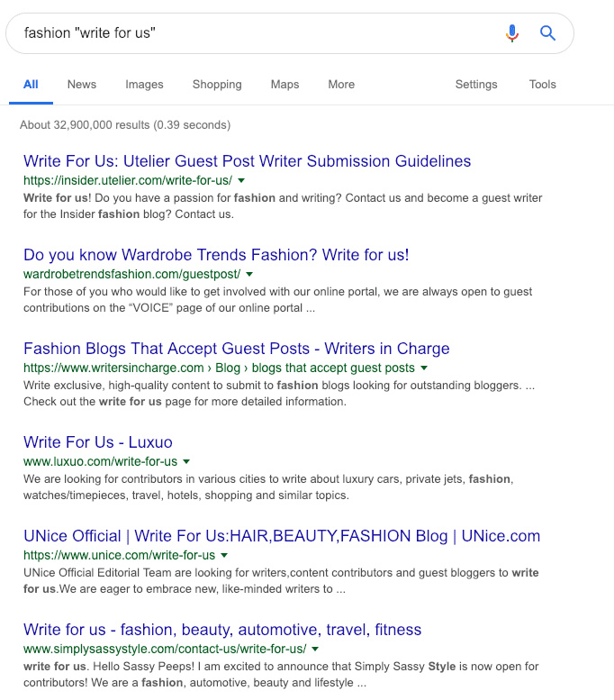The width and height of the screenshot is (614, 700).
Task: Click the writersincharge.com breadcrumb URL text
Action: click(x=219, y=368)
